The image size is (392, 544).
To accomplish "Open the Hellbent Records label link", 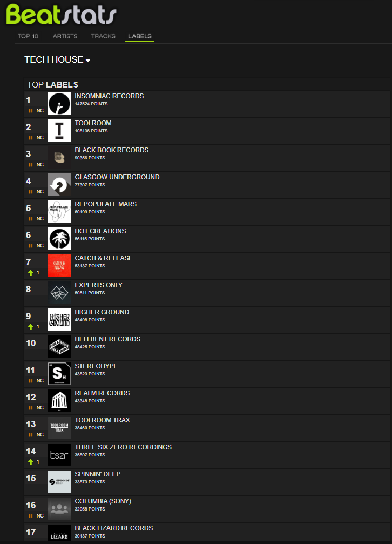I will pos(107,339).
